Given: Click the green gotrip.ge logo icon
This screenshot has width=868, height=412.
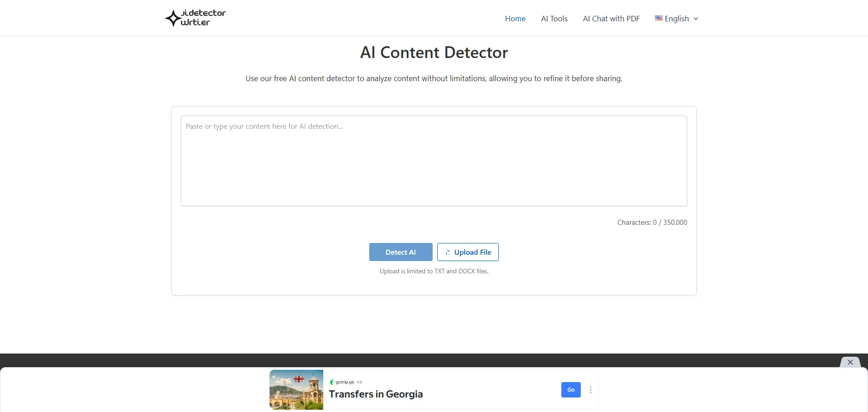Looking at the screenshot, I should (332, 382).
